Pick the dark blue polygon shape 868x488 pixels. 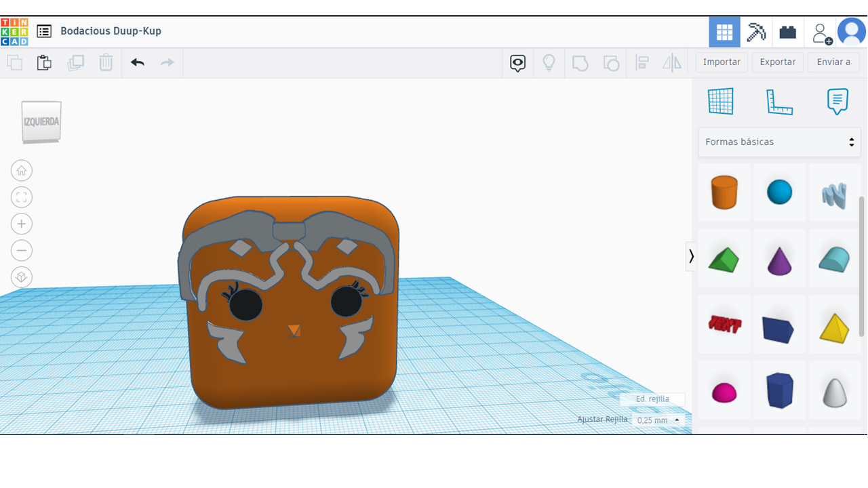click(x=779, y=391)
